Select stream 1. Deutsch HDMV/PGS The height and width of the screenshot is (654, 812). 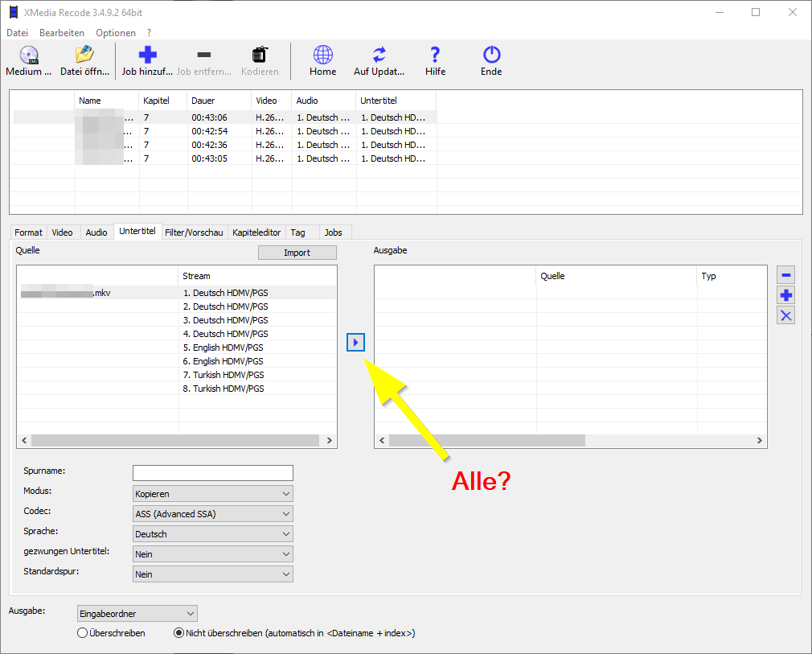[225, 293]
